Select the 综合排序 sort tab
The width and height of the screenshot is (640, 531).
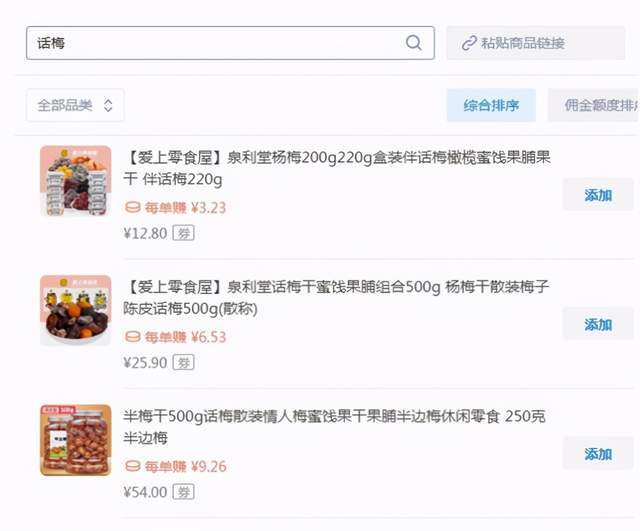(x=491, y=105)
